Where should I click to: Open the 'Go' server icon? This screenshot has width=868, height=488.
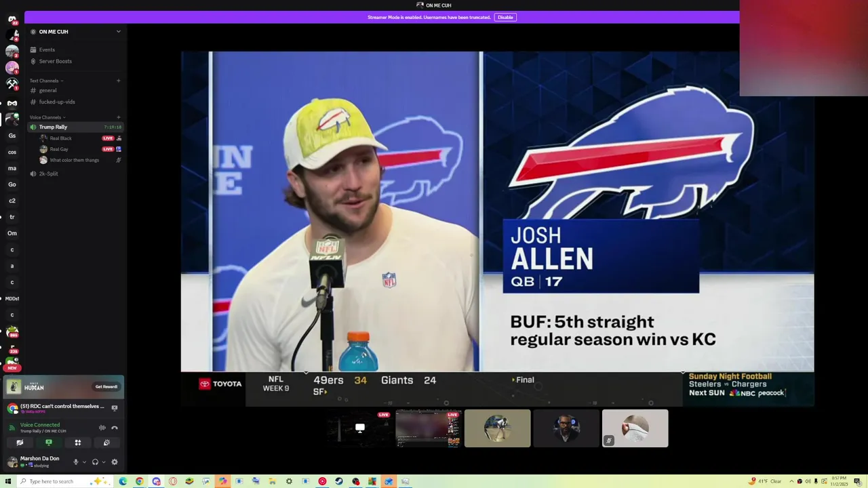pyautogui.click(x=12, y=184)
